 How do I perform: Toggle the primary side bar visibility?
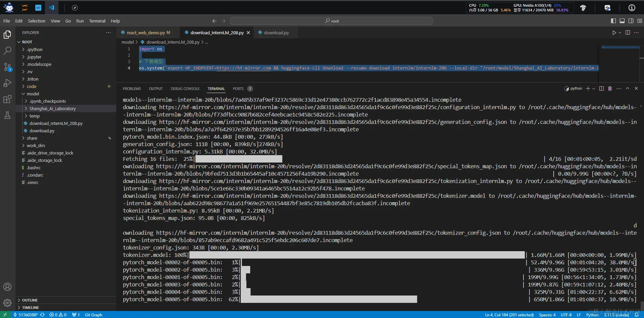[613, 21]
